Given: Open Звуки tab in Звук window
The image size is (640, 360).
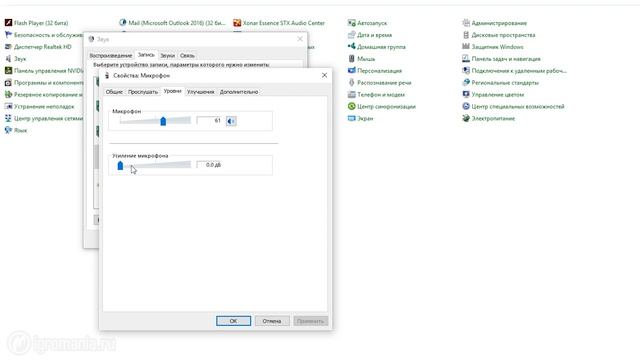Looking at the screenshot, I should [167, 56].
